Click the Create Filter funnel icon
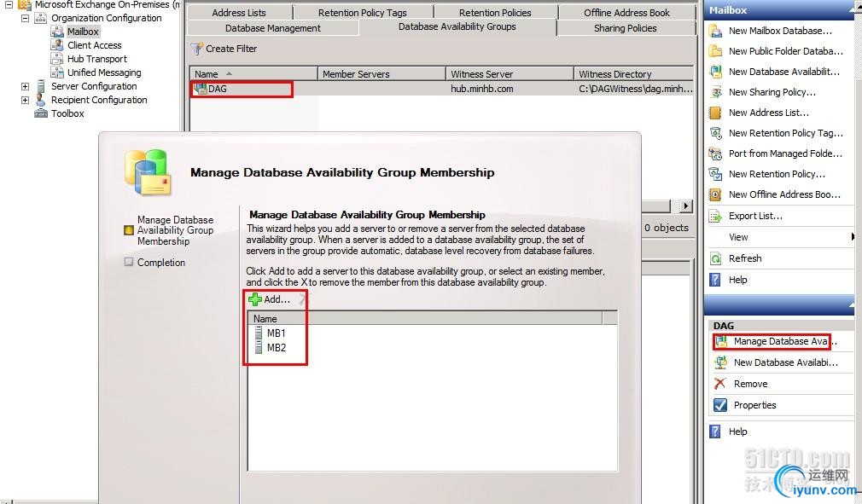 (197, 49)
